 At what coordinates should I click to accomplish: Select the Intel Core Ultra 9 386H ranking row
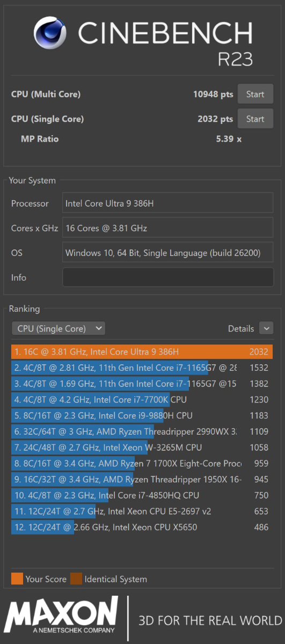142,352
